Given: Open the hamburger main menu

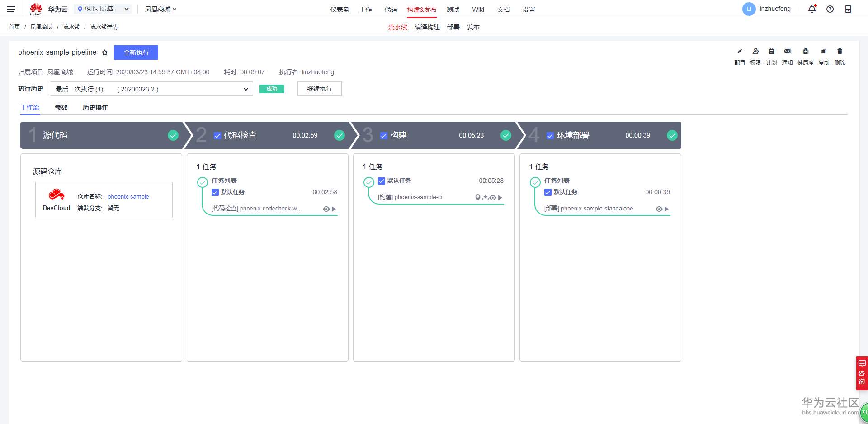Looking at the screenshot, I should [11, 9].
